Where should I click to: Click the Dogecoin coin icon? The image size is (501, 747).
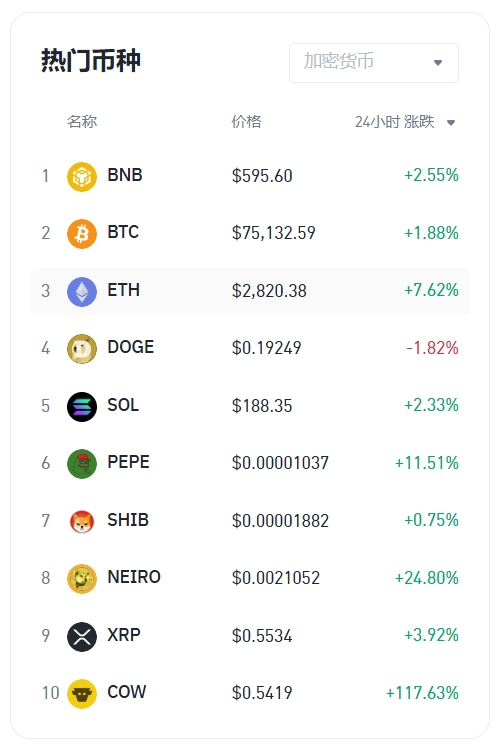pyautogui.click(x=82, y=349)
